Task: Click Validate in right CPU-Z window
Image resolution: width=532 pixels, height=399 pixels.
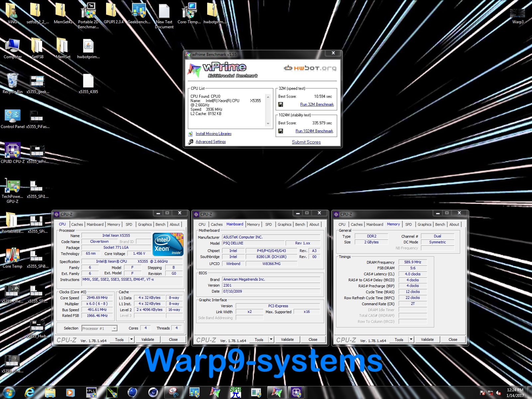Action: tap(427, 339)
